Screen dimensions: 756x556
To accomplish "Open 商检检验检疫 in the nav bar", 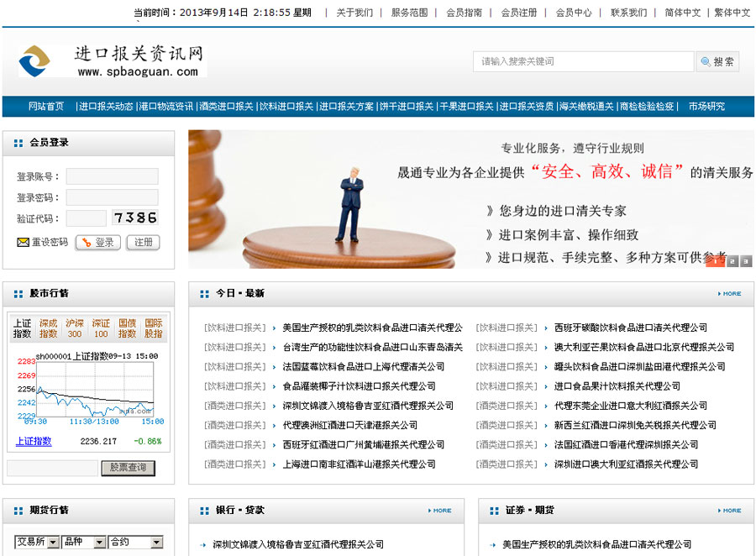I will tap(647, 106).
